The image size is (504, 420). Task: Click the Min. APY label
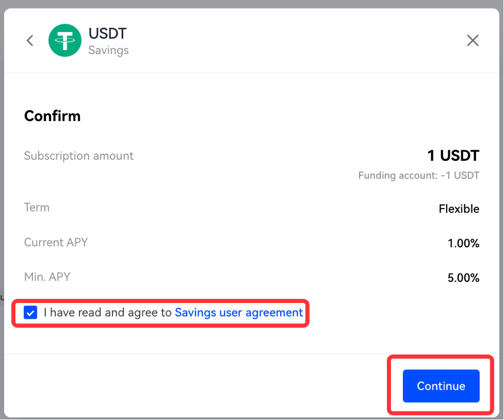click(47, 277)
